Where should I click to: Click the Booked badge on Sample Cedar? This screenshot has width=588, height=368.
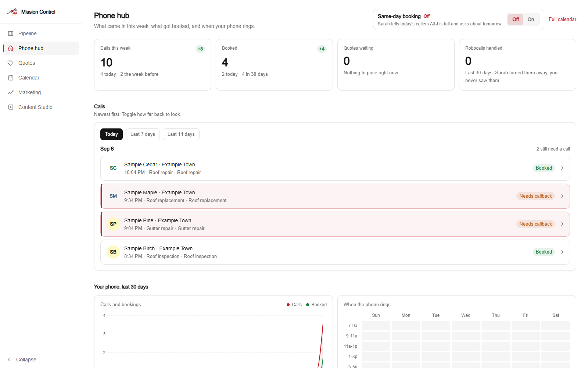pyautogui.click(x=544, y=168)
